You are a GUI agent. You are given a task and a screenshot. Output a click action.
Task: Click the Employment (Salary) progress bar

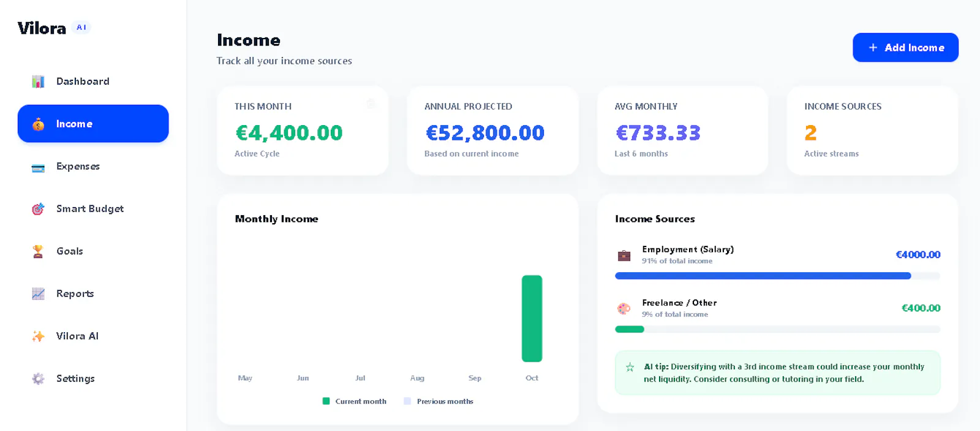tap(777, 276)
